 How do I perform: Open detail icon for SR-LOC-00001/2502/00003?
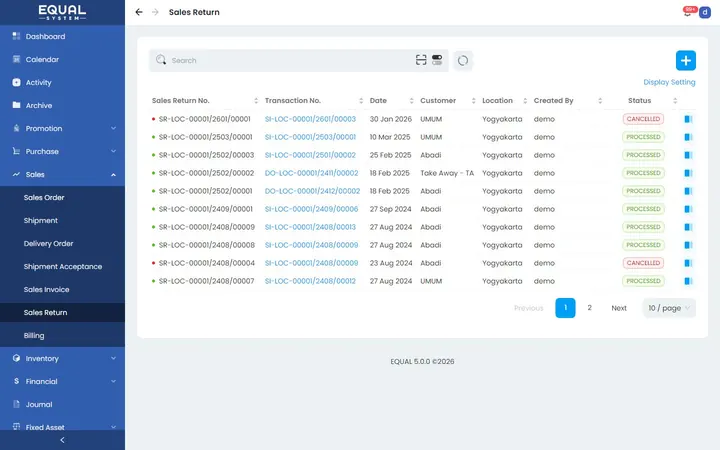(x=688, y=155)
